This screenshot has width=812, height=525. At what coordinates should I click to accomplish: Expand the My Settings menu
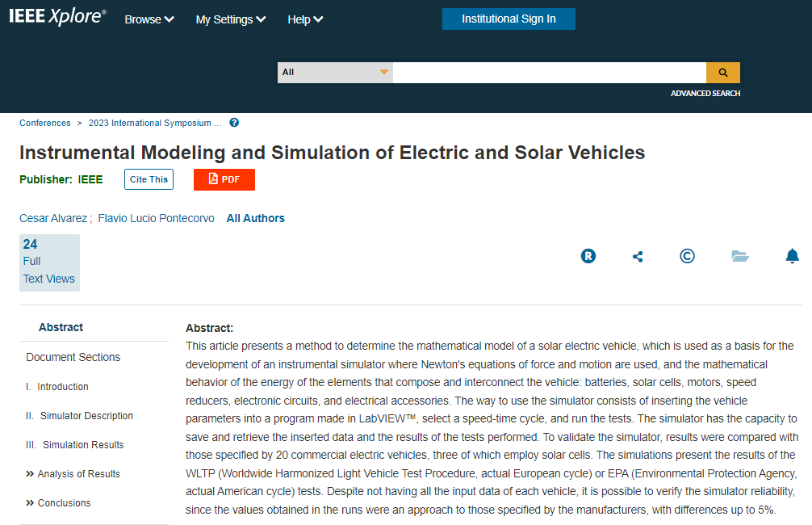coord(231,19)
